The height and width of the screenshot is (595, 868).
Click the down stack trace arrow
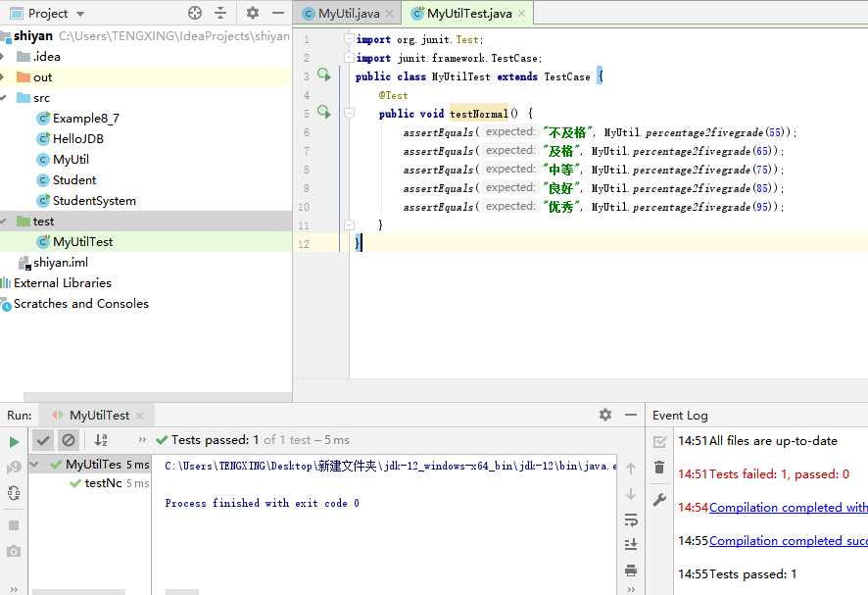pyautogui.click(x=631, y=494)
